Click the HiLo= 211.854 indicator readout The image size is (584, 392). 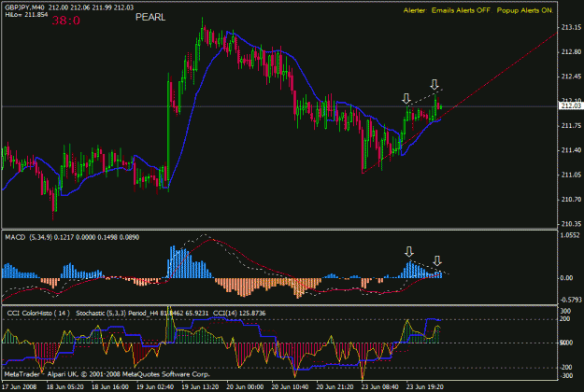26,15
